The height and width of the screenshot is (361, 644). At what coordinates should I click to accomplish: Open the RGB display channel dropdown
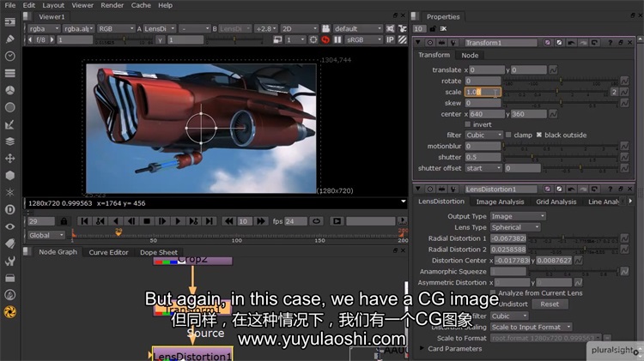coord(116,28)
